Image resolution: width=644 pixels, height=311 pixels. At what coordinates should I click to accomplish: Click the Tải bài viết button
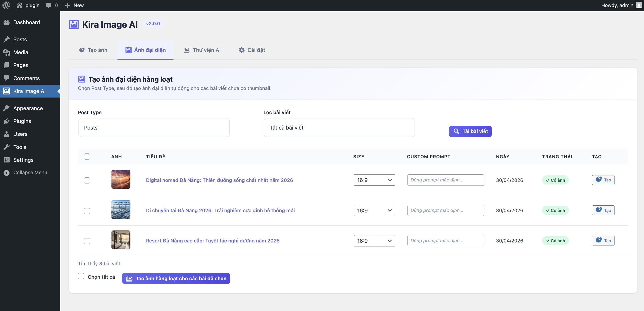(x=470, y=131)
